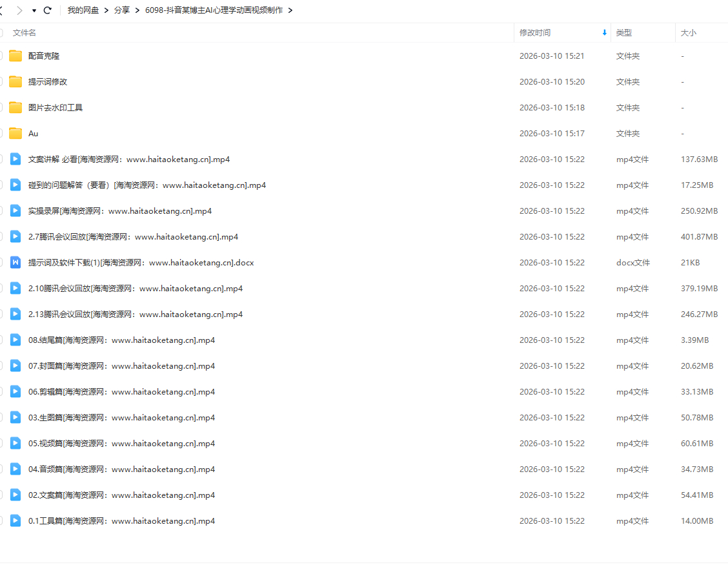The height and width of the screenshot is (567, 728).
Task: Click the video icon of 08.结尾篇 file
Action: [x=15, y=340]
